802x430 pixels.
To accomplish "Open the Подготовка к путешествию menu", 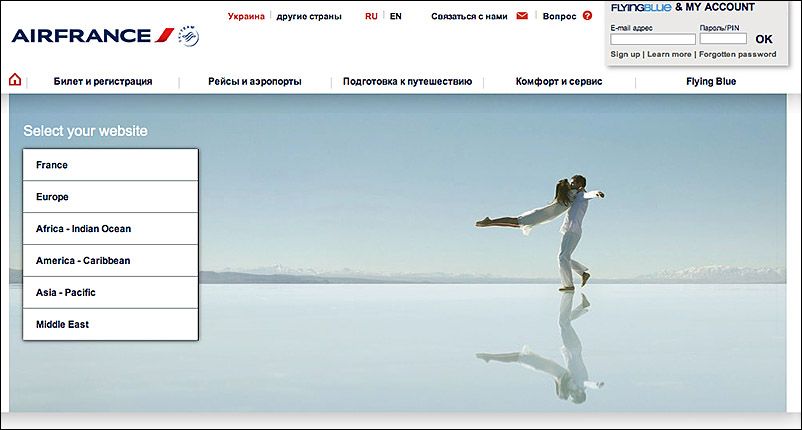I will click(407, 81).
